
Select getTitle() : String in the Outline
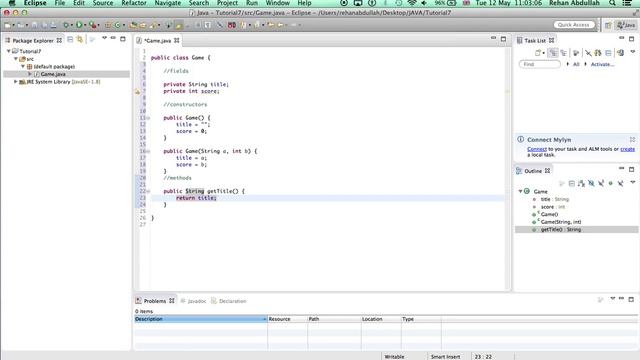pyautogui.click(x=576, y=229)
